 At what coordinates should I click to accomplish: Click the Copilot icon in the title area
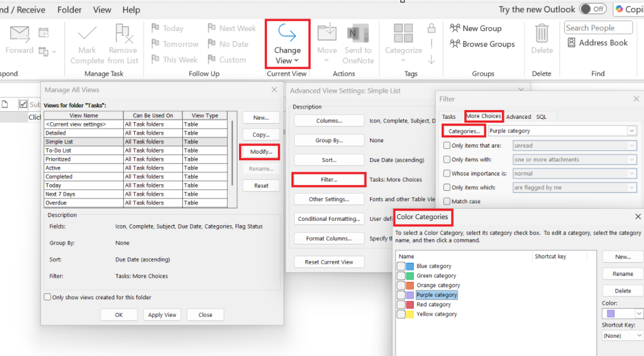point(619,9)
